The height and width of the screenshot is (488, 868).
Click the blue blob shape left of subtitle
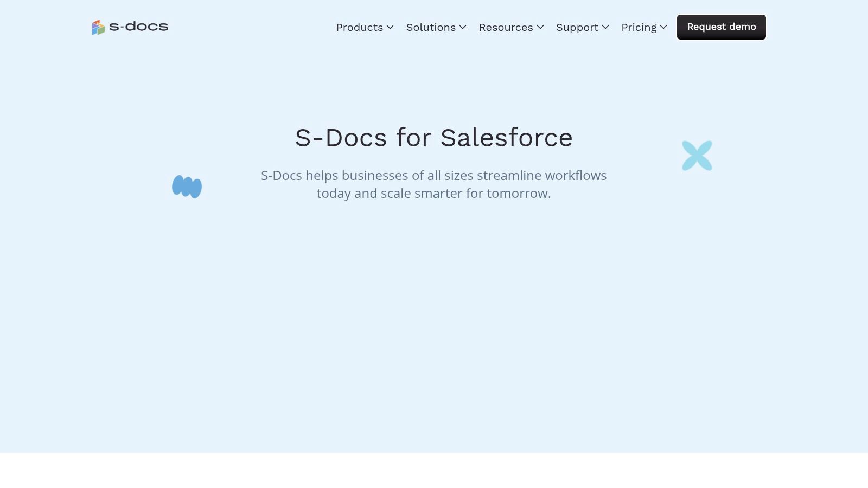pyautogui.click(x=187, y=187)
